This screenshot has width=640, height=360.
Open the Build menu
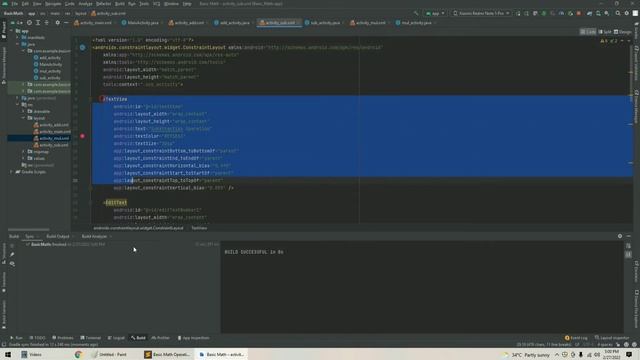pyautogui.click(x=120, y=4)
